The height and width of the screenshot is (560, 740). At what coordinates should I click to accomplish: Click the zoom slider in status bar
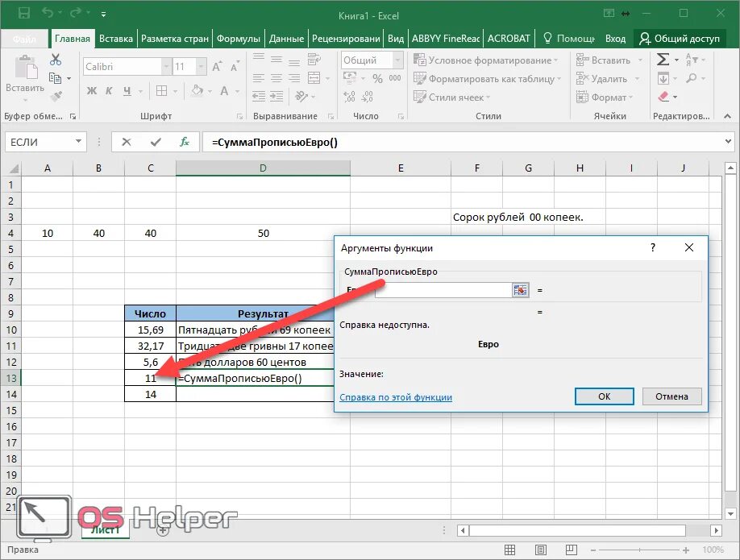639,550
